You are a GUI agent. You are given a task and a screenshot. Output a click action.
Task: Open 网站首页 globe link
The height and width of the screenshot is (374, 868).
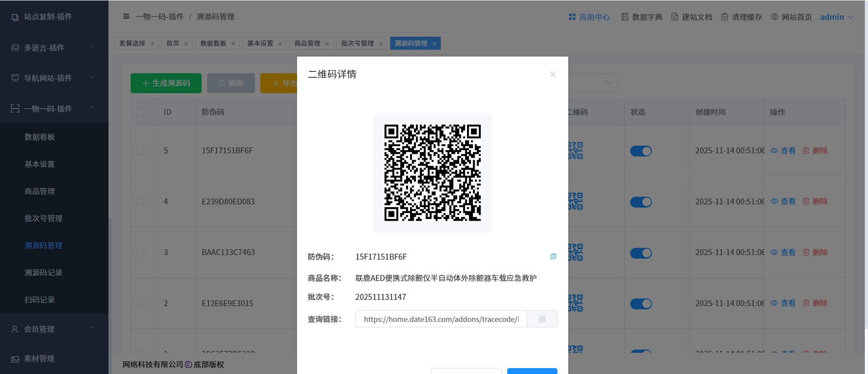792,17
